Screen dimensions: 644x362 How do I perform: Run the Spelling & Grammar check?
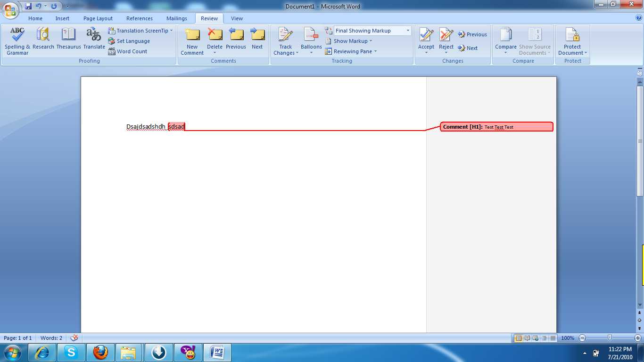[17, 41]
